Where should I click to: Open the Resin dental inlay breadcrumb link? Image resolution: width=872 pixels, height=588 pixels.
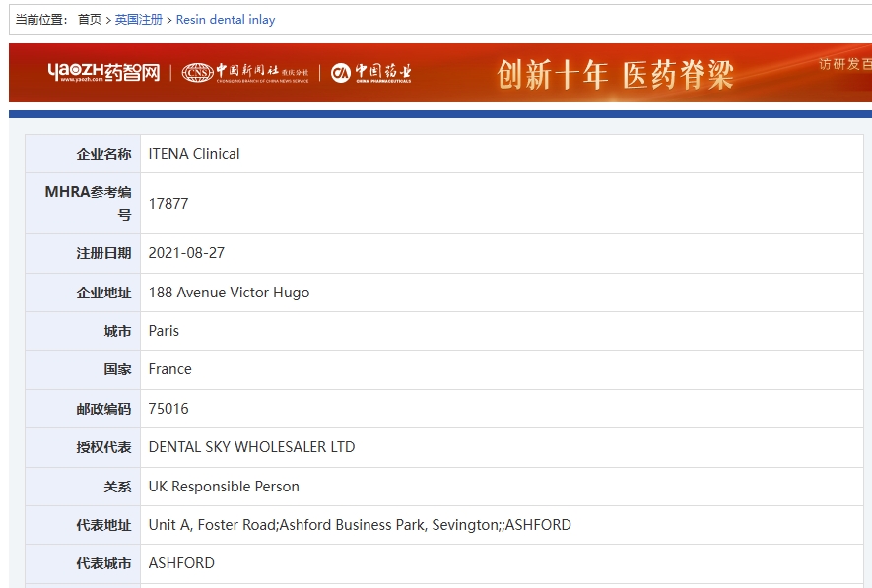226,20
